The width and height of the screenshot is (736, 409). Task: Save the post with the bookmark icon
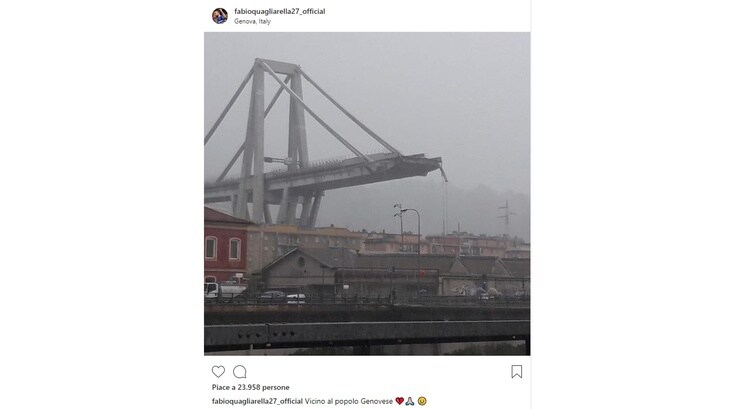[516, 371]
